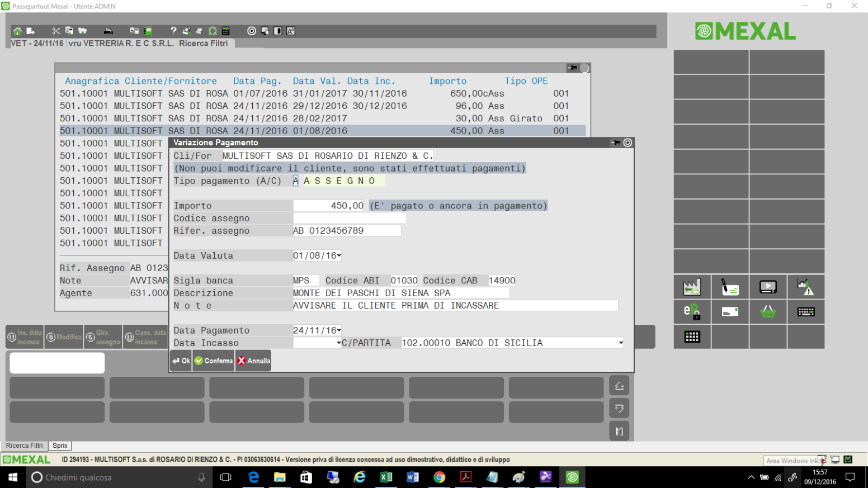Open the green shopping basket icon
This screenshot has height=488, width=868.
(768, 312)
